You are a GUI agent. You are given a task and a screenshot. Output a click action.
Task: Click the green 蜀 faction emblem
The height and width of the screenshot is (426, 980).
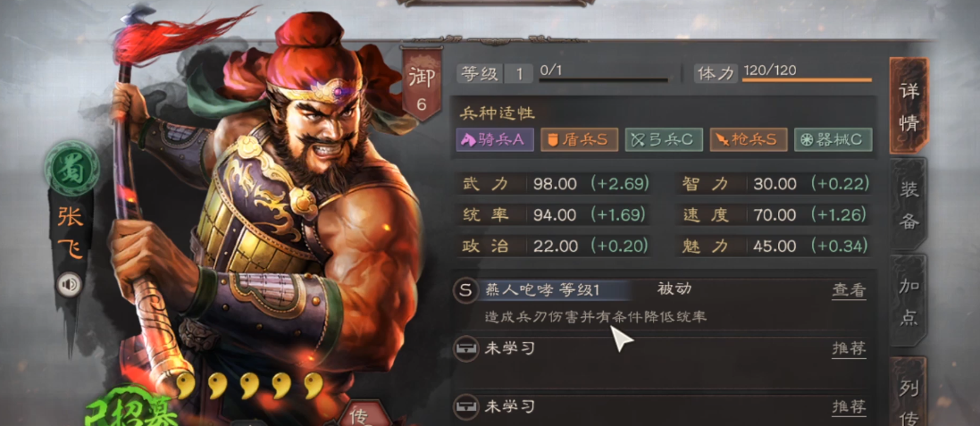(x=71, y=167)
